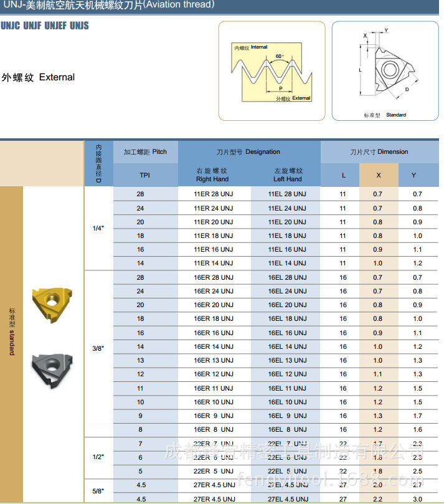Click the 5/8" inscribed circle cell
This screenshot has width=444, height=504.
[98, 491]
